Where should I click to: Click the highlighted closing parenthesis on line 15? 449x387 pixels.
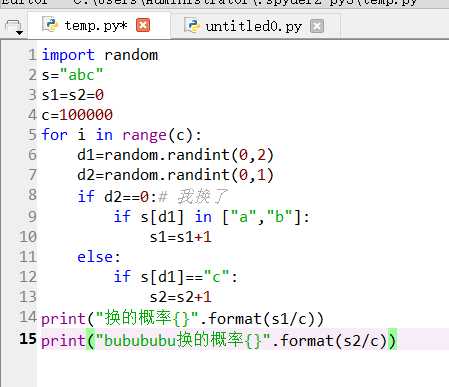pos(392,340)
